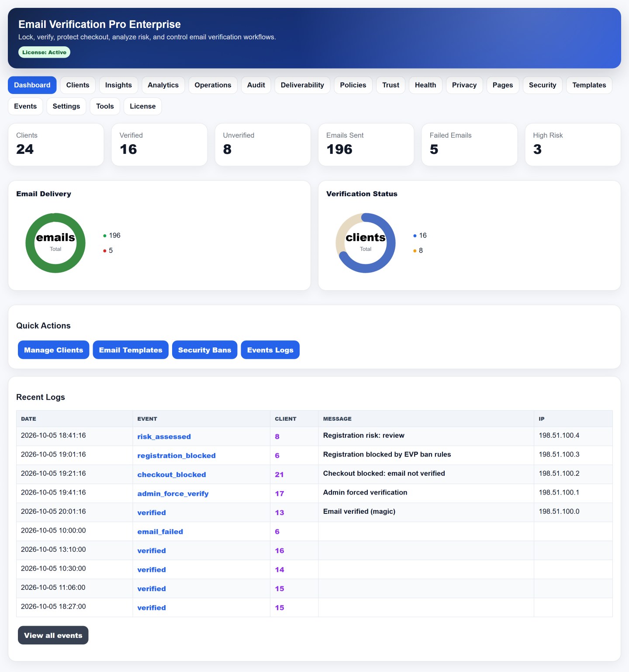Viewport: 629px width, 672px height.
Task: Click the email_failed event link
Action: 160,532
